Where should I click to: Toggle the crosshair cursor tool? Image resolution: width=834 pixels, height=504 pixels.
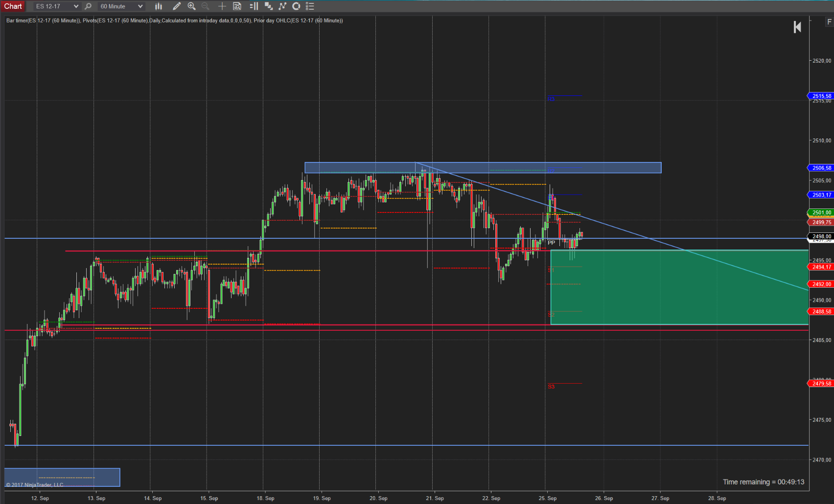222,6
